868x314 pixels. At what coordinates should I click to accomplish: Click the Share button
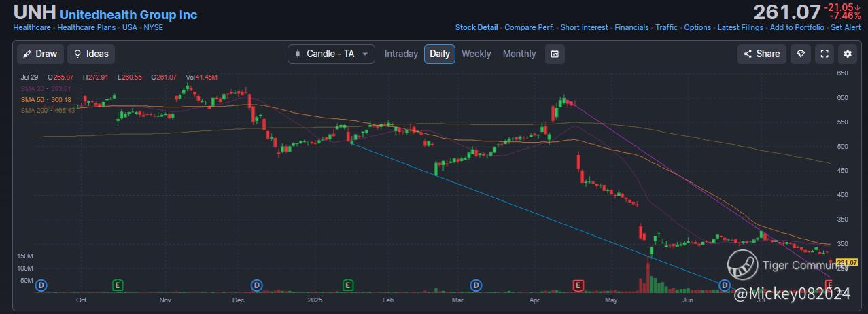[x=762, y=54]
